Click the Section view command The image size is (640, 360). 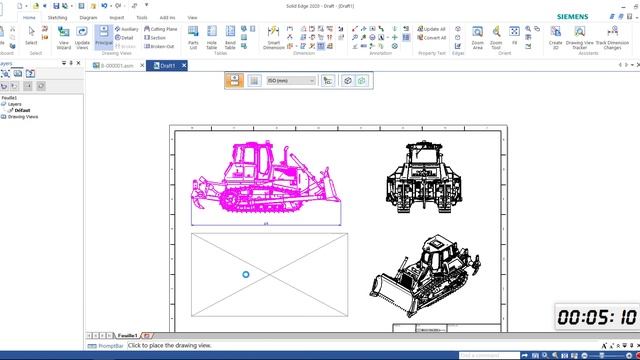pyautogui.click(x=155, y=38)
